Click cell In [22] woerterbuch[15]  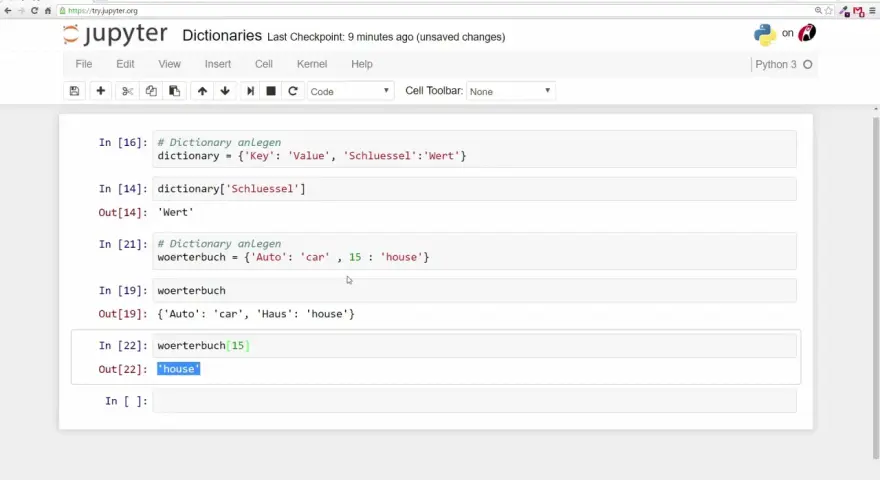tap(474, 345)
